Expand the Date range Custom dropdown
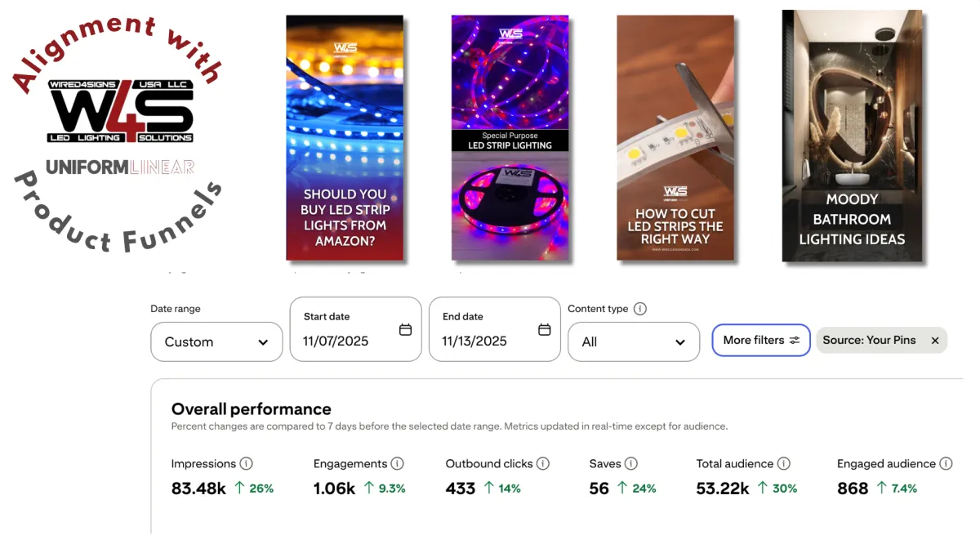The image size is (980, 540). (x=216, y=342)
